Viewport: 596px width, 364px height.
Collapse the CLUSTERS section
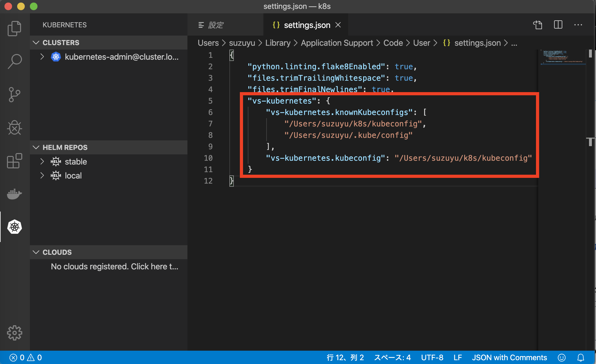(36, 43)
